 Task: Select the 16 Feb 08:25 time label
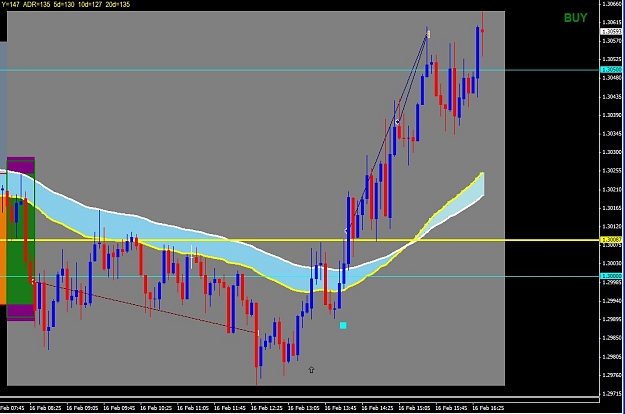(x=45, y=408)
